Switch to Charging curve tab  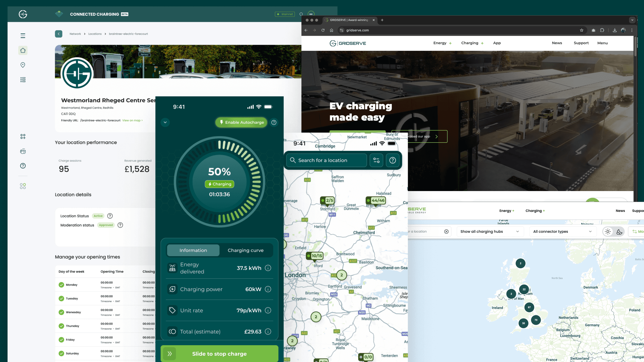click(246, 250)
